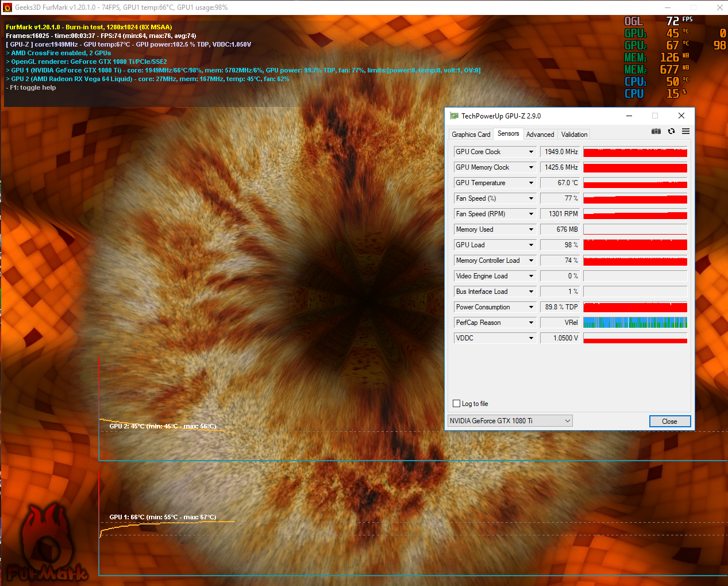Open the NVIDIA GeForce GTX 1080 Ti selector
The width and height of the screenshot is (728, 586).
pyautogui.click(x=510, y=421)
